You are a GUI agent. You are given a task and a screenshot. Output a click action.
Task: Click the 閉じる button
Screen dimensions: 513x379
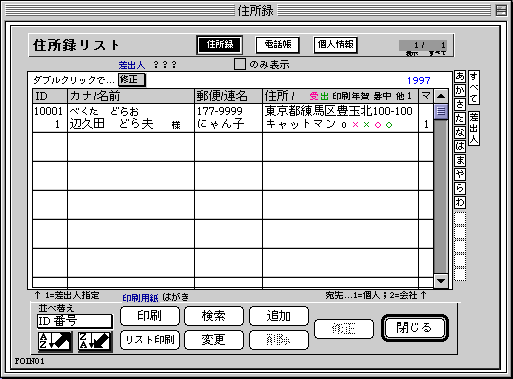tap(414, 328)
